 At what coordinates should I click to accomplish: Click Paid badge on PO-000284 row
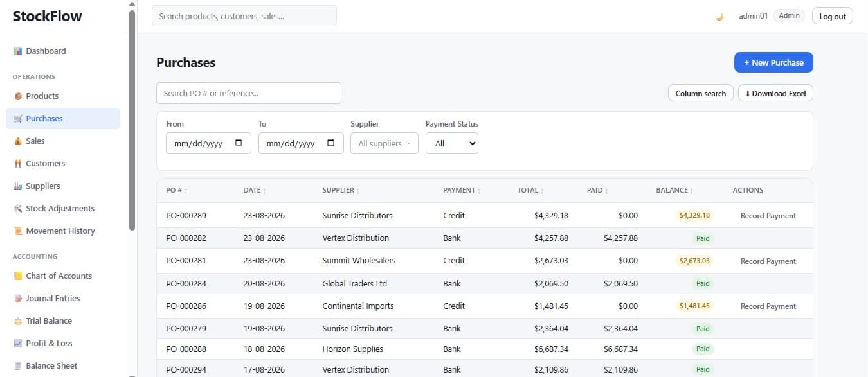(703, 284)
